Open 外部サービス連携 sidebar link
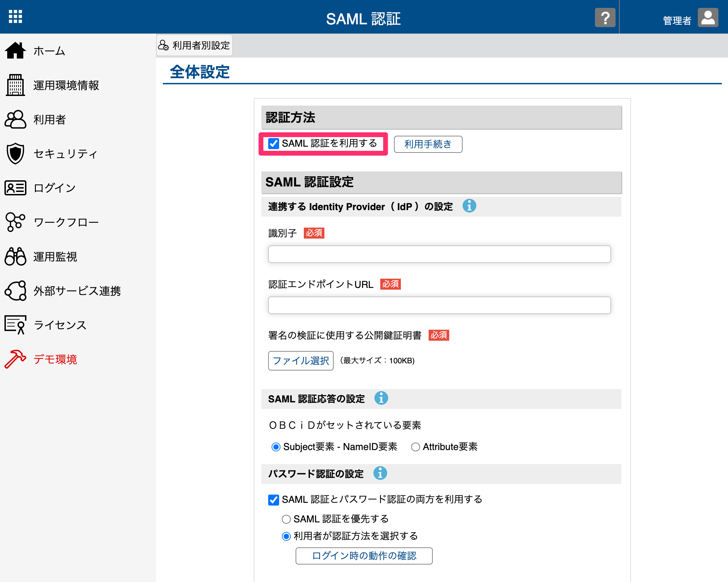Image resolution: width=728 pixels, height=582 pixels. pos(78,291)
